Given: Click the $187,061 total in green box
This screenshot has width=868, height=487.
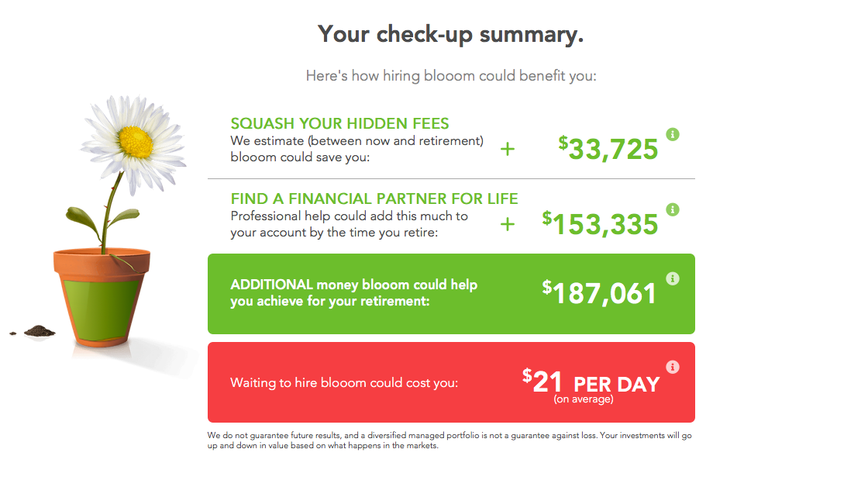Looking at the screenshot, I should click(599, 292).
